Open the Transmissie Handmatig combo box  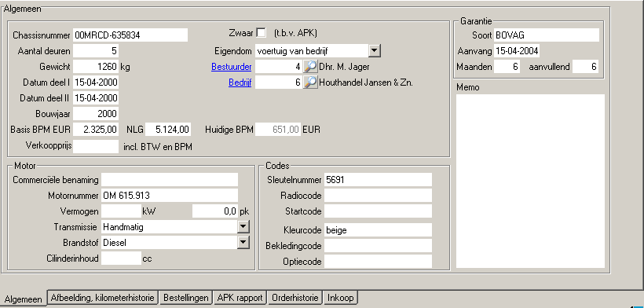[175, 227]
